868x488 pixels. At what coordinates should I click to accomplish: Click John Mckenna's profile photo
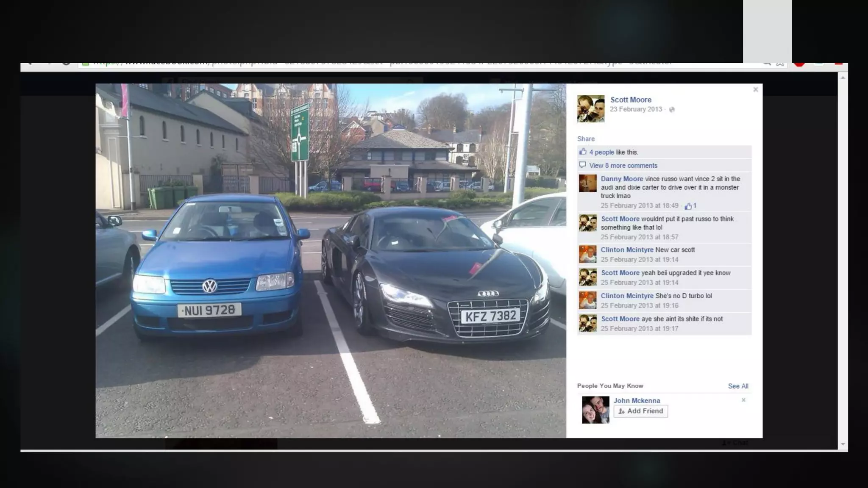pos(595,410)
